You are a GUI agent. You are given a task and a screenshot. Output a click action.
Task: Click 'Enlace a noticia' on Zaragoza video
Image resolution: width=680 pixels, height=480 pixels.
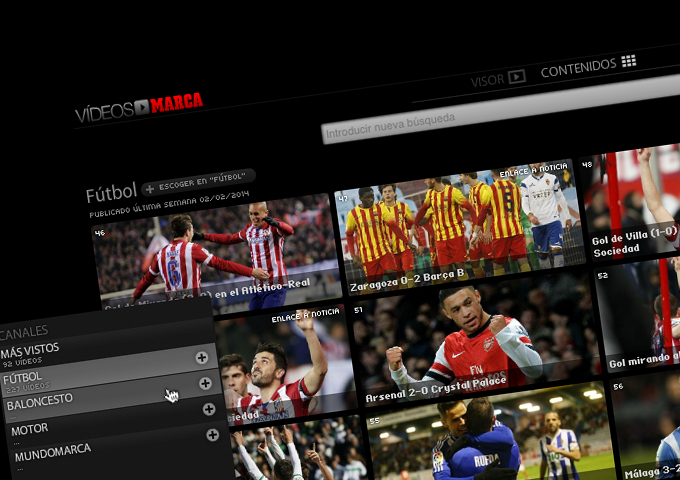tap(533, 170)
